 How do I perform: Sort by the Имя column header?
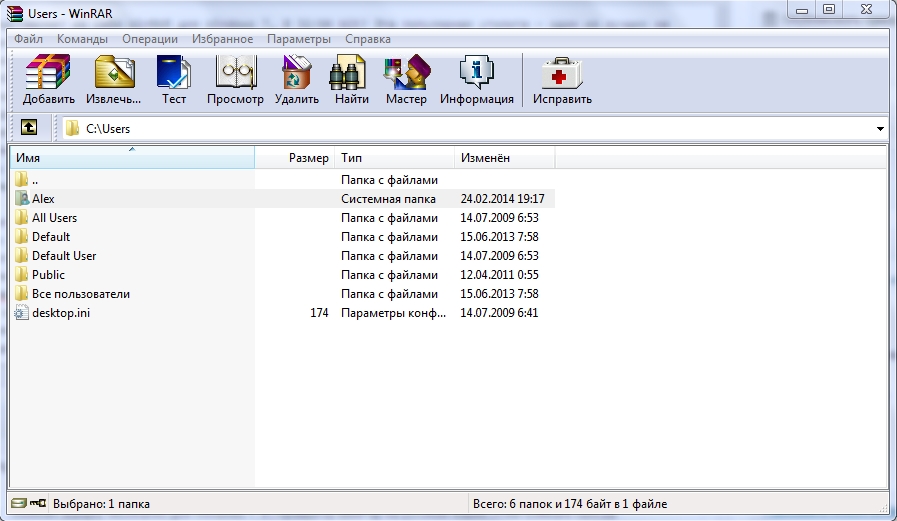click(132, 157)
